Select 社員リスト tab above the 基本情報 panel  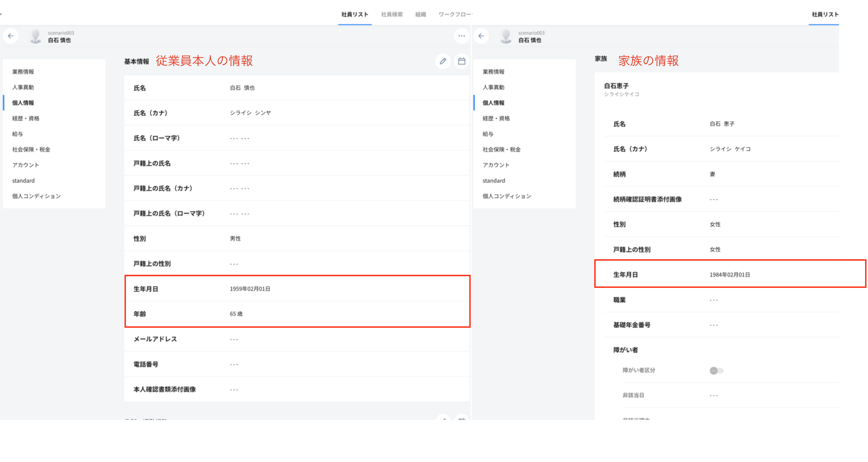click(354, 15)
